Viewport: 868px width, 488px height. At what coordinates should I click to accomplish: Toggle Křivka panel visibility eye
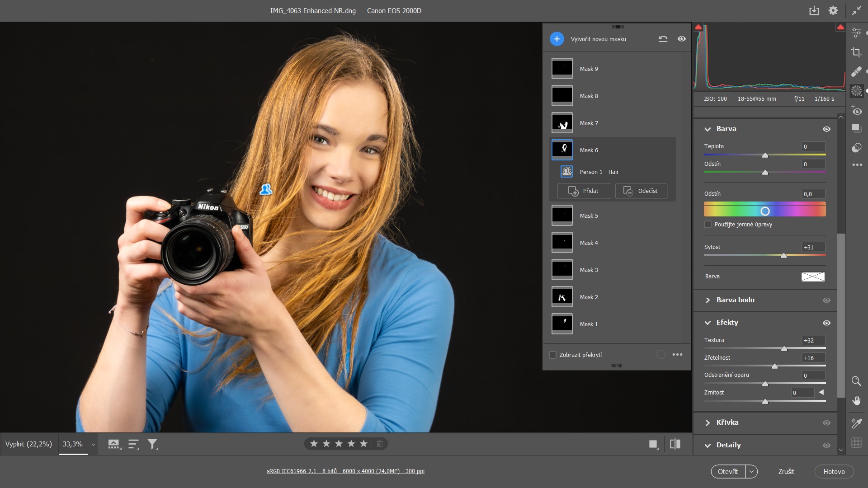click(x=826, y=423)
